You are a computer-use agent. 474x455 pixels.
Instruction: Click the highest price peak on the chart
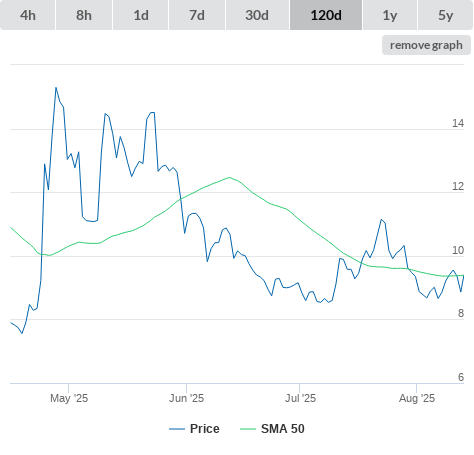(x=56, y=88)
